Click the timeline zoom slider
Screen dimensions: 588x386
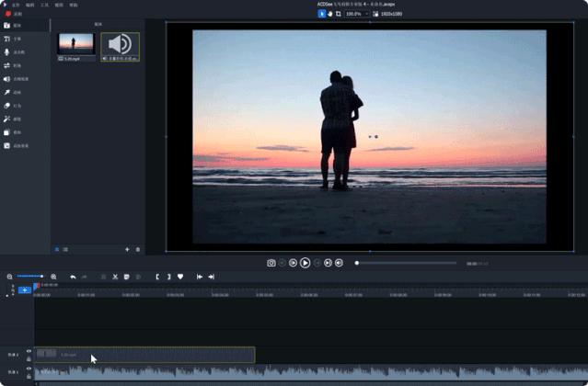[30, 277]
